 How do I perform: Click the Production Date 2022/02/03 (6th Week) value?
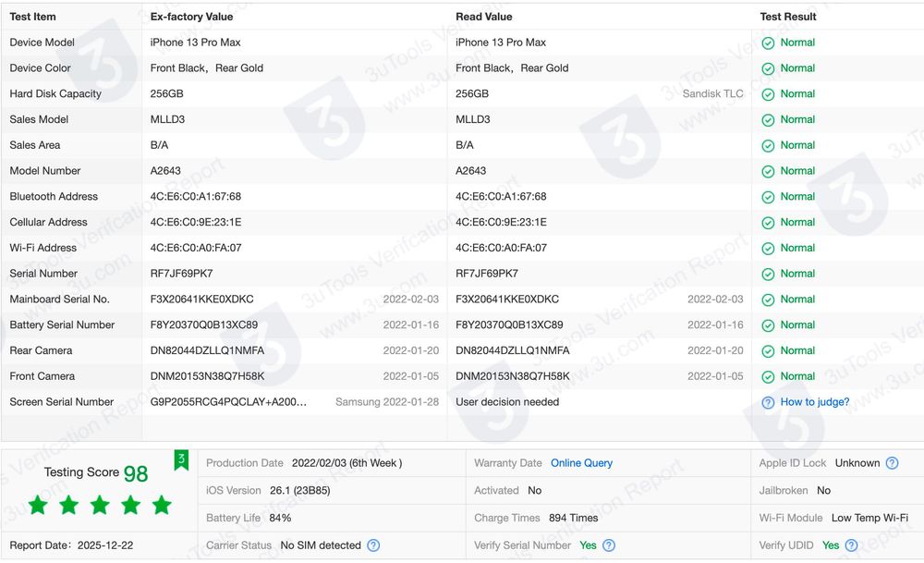[347, 463]
